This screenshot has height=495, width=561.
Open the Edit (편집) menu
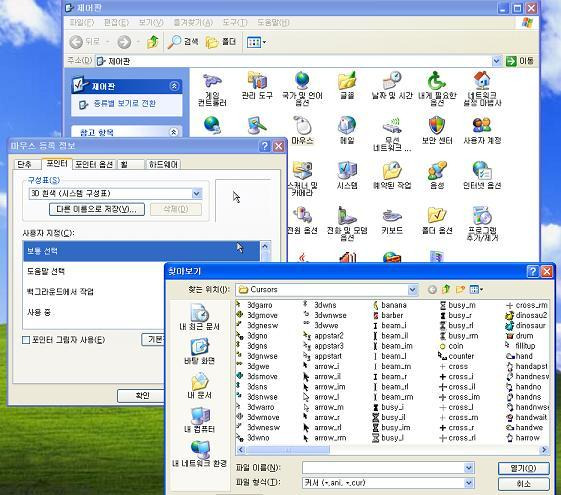pos(116,23)
